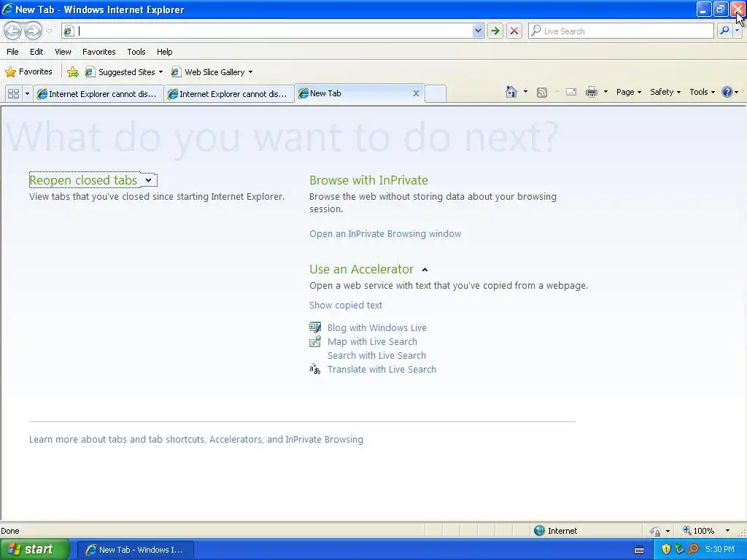
Task: Click the security shield tray icon
Action: [x=666, y=550]
